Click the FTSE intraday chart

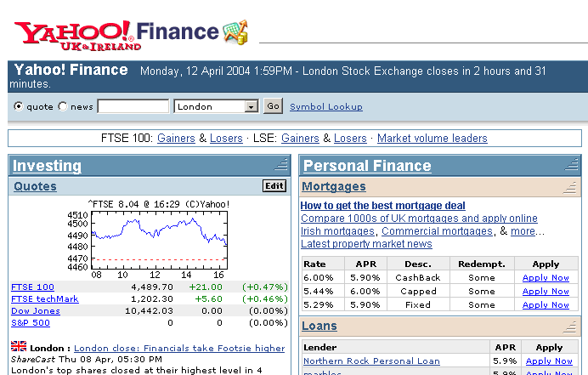click(x=159, y=241)
